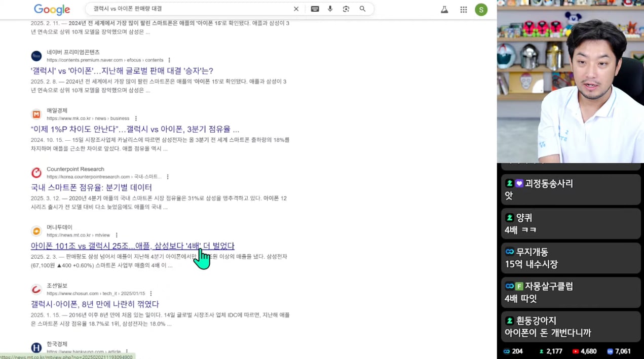Click the Counterpoint Research site name

[75, 169]
